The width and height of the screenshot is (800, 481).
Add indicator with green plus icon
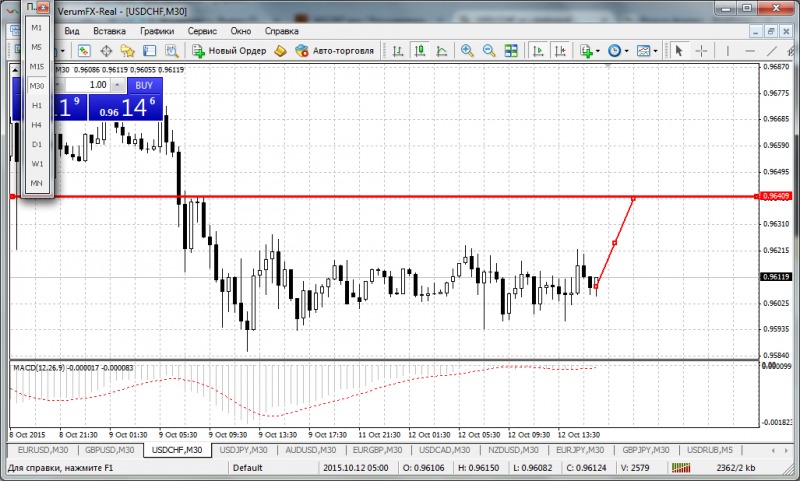coord(586,50)
